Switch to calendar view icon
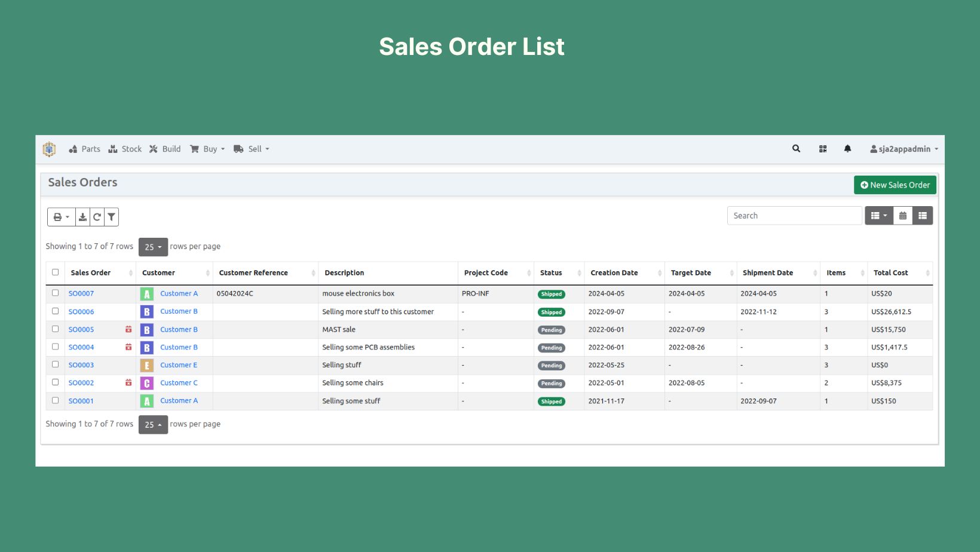The image size is (980, 552). pos(902,216)
